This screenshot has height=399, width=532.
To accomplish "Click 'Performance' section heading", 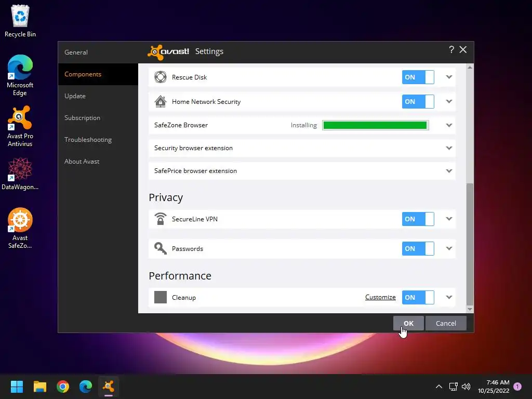I will pyautogui.click(x=180, y=275).
